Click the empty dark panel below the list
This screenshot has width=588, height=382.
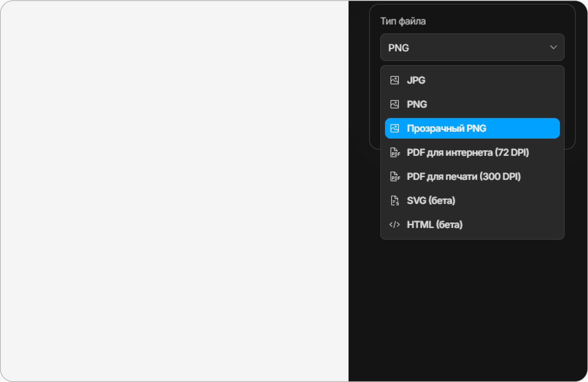[x=468, y=311]
